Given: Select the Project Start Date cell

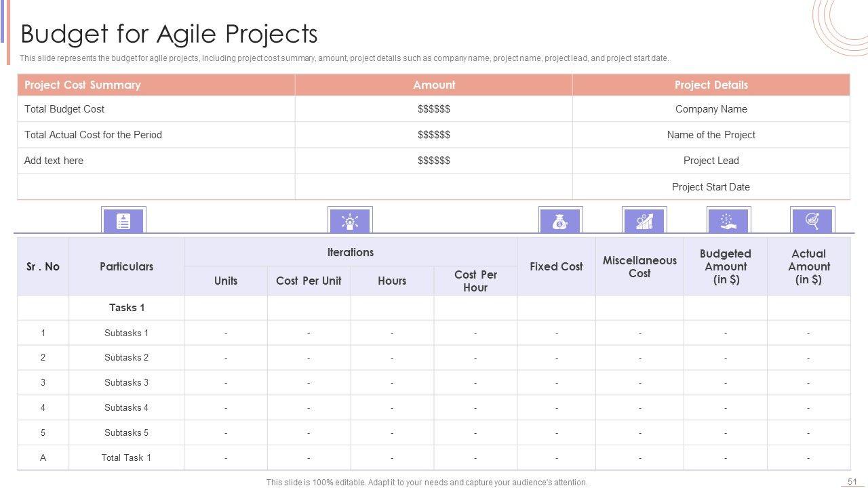Looking at the screenshot, I should coord(711,187).
